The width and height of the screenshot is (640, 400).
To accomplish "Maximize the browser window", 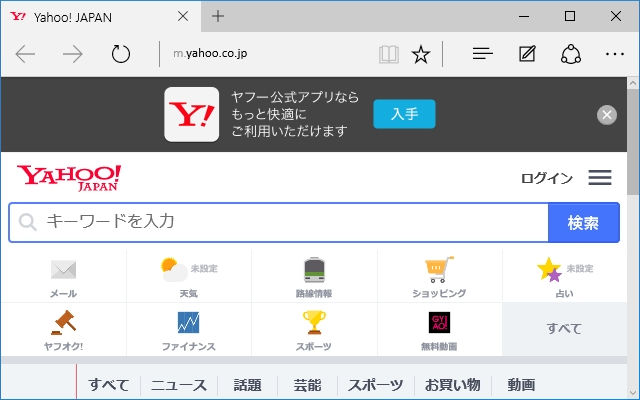I will point(570,16).
